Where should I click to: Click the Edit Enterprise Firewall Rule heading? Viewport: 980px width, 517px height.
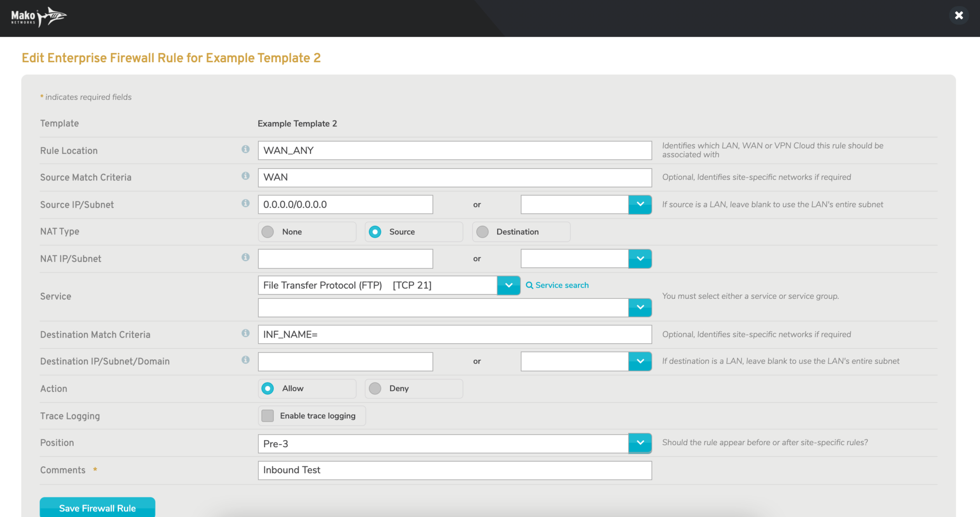(171, 58)
